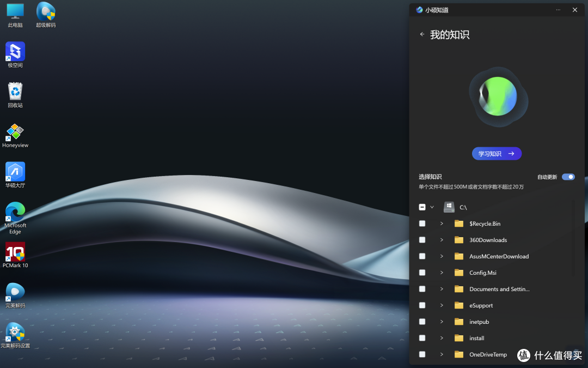Screen dimensions: 588x368
Task: Expand the Documents and Settings folder
Action: pyautogui.click(x=442, y=289)
